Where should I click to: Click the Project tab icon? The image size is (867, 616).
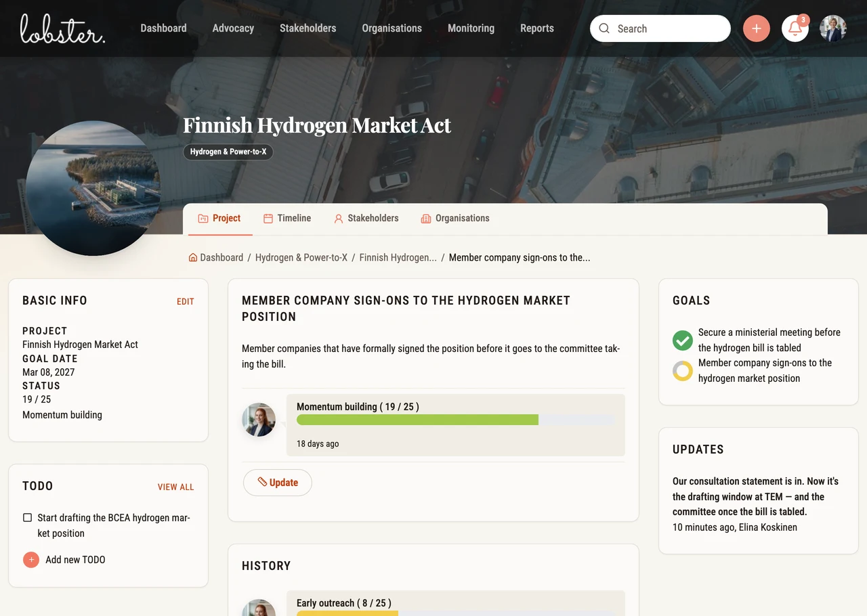click(x=203, y=219)
